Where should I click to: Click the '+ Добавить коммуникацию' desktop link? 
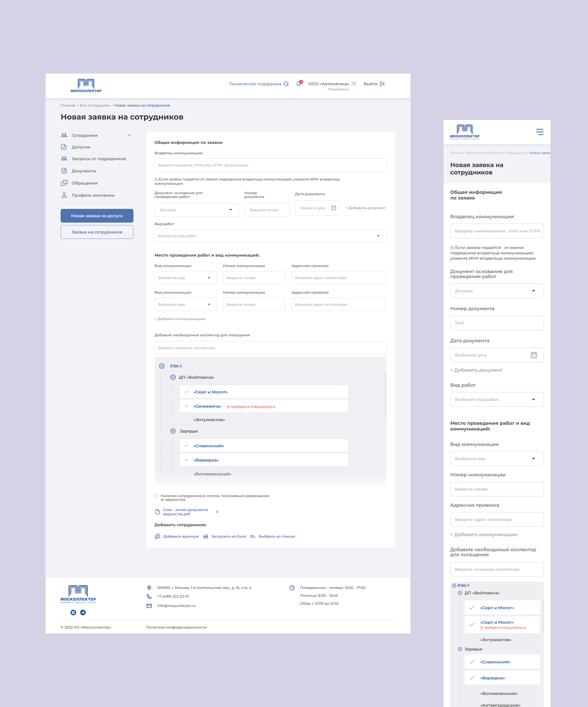[x=180, y=319]
